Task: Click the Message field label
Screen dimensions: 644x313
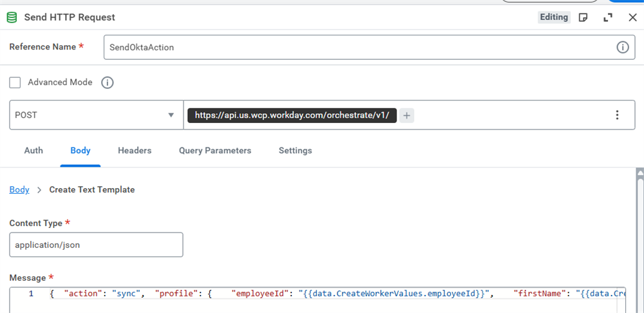Action: pos(28,278)
